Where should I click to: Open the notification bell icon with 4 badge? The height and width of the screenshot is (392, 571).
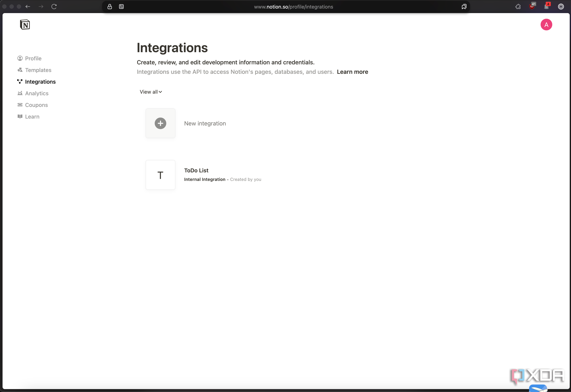tap(547, 6)
